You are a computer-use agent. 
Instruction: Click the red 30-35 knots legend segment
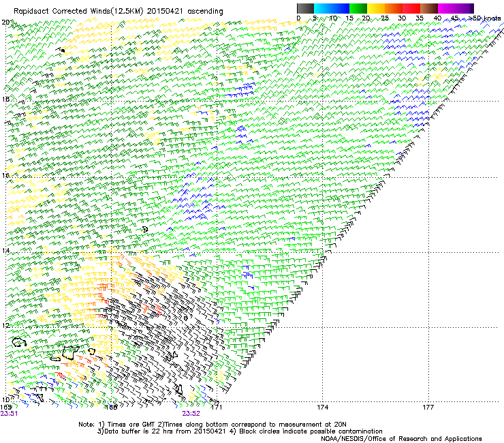411,8
